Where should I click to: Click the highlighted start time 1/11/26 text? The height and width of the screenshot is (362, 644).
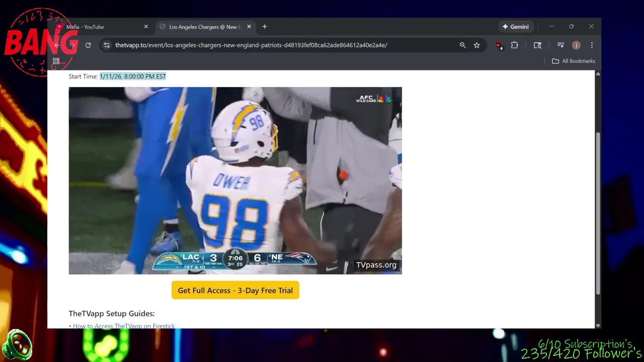[x=133, y=76]
